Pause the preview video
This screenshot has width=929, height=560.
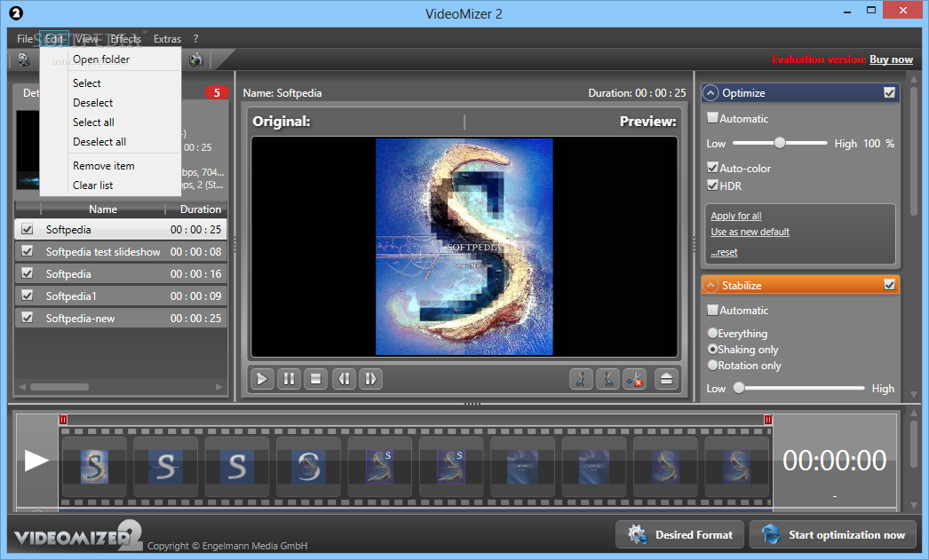click(x=290, y=379)
